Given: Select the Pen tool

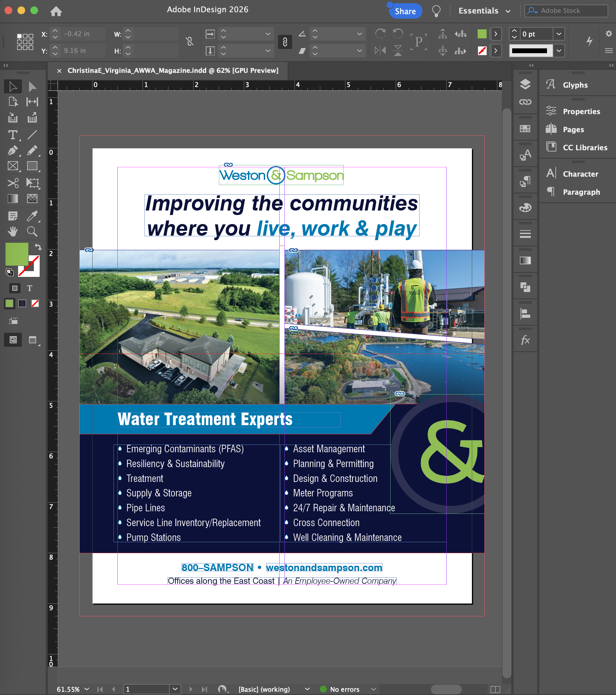Looking at the screenshot, I should tap(13, 150).
